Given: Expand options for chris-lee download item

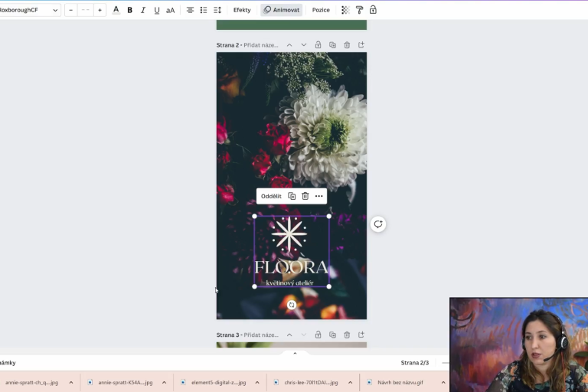Looking at the screenshot, I should pyautogui.click(x=350, y=382).
